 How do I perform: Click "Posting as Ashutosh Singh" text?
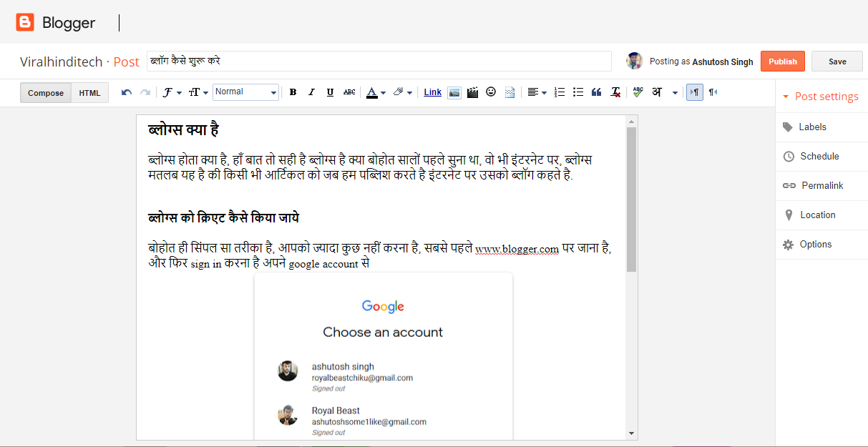701,62
